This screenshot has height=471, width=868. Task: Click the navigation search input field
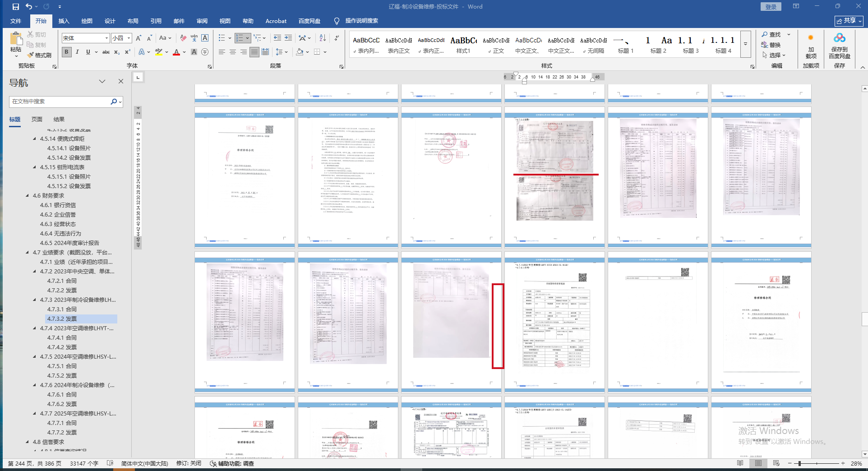point(60,102)
